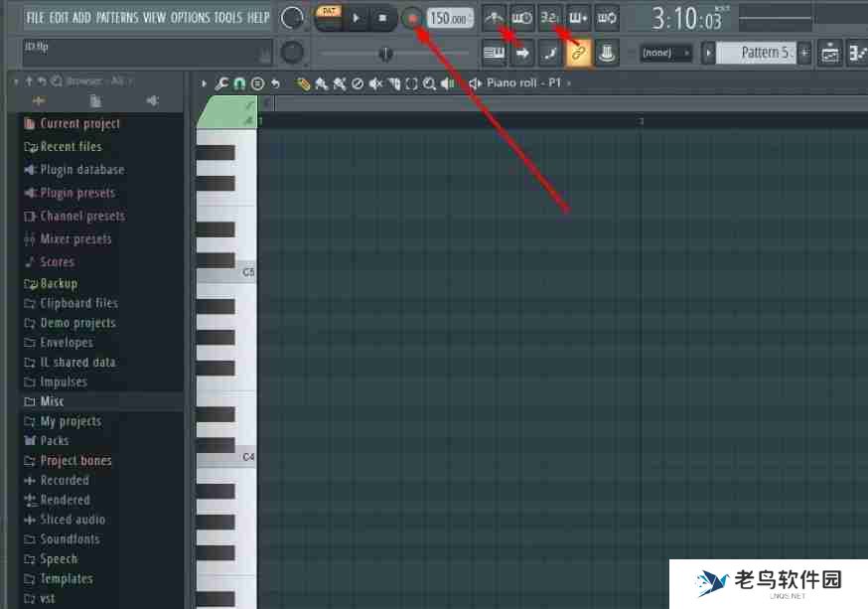
Task: Enable the 3-2-1 recording countdown
Action: click(x=549, y=18)
